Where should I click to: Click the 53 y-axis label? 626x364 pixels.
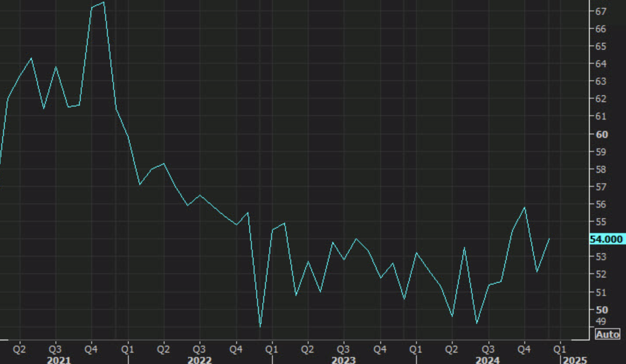click(x=601, y=257)
